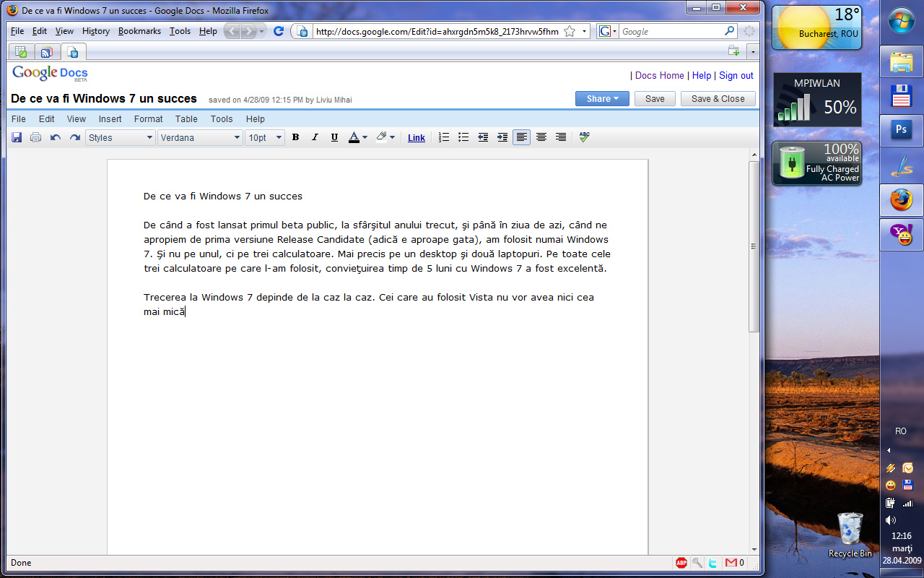Click the key icon in status bar
This screenshot has height=578, width=924.
[x=697, y=563]
